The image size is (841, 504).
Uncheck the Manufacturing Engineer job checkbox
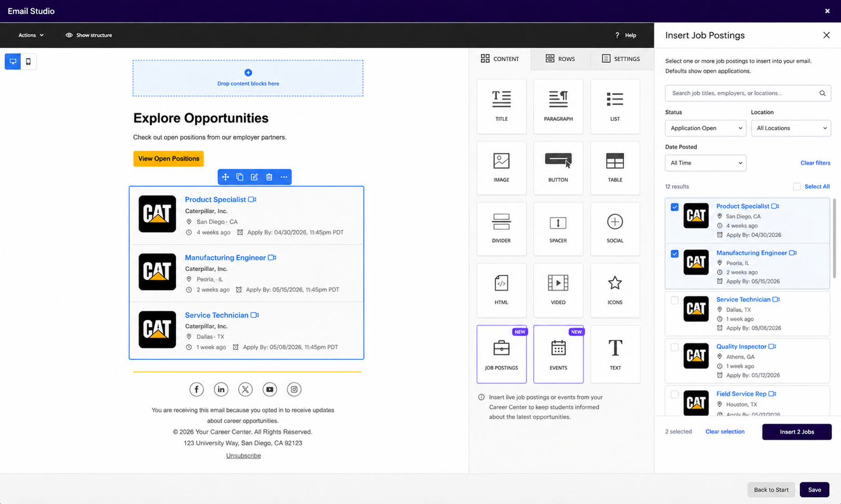click(x=674, y=254)
